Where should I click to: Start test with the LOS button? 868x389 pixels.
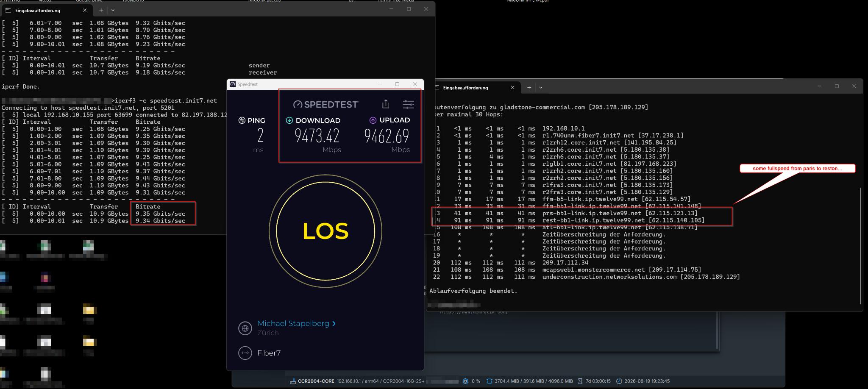pos(325,231)
